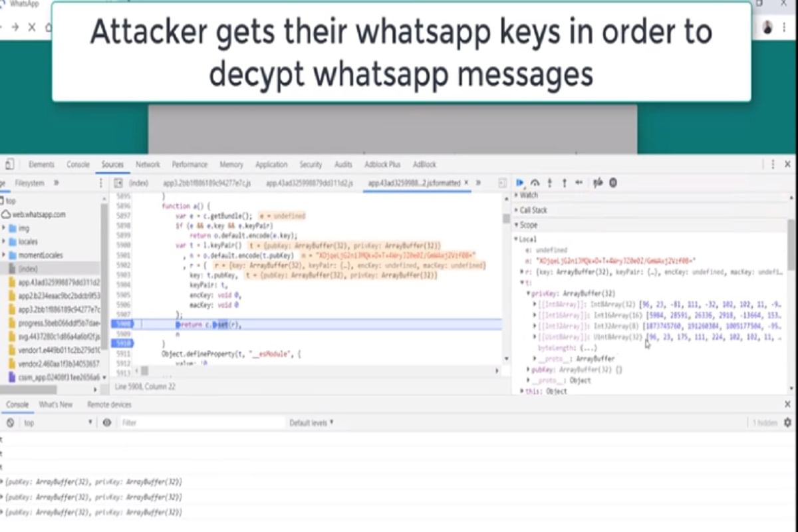Viewport: 798px width, 532px height.
Task: Toggle the breakpoint on line 5908
Action: tap(129, 325)
